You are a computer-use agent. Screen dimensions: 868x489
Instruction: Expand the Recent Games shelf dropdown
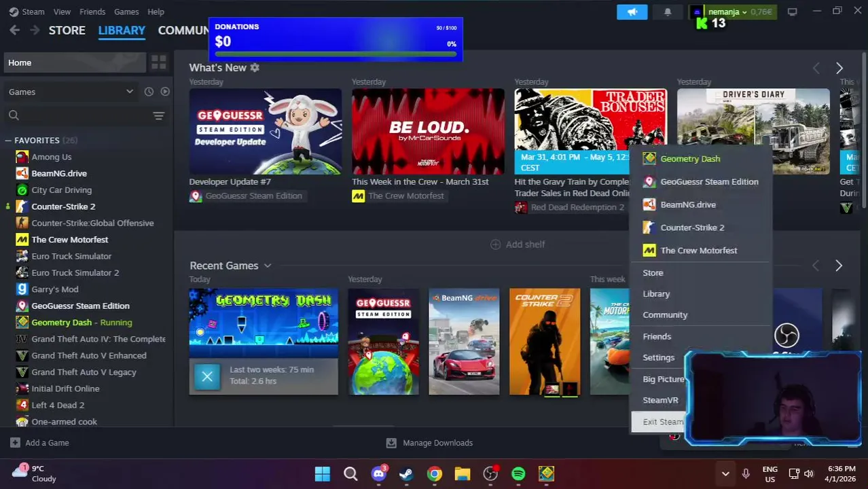pos(268,266)
